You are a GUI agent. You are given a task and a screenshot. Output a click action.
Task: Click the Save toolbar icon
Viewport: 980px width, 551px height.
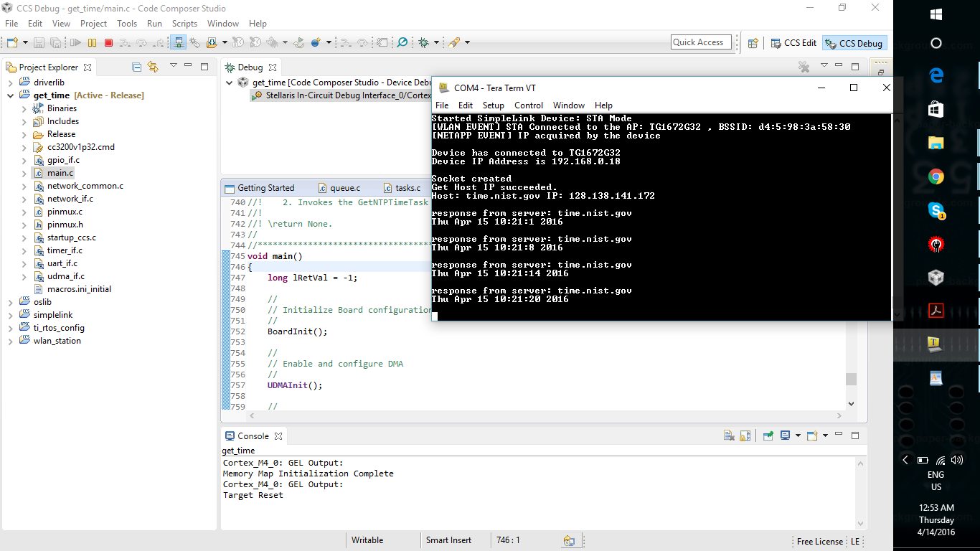(39, 43)
